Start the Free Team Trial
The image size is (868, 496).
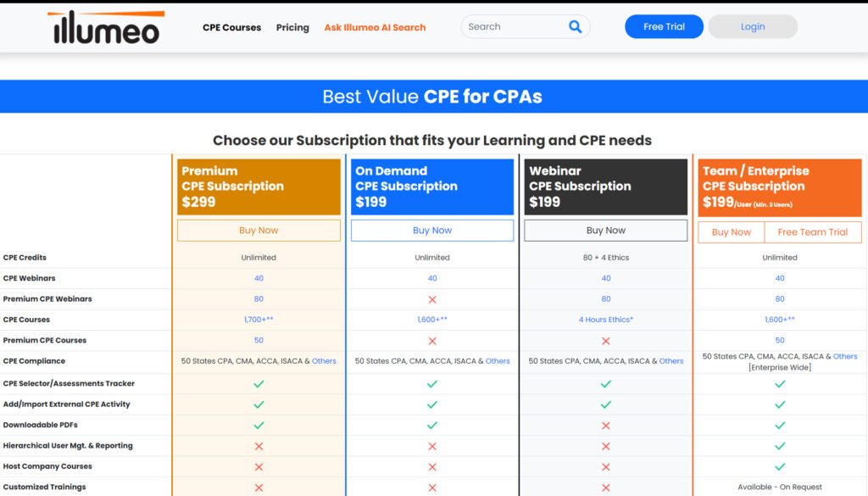[x=813, y=232]
